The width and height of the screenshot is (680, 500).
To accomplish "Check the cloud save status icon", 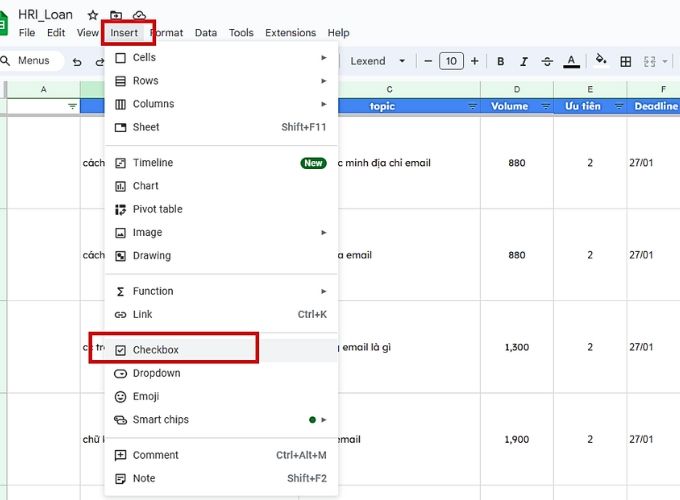I will click(x=139, y=15).
